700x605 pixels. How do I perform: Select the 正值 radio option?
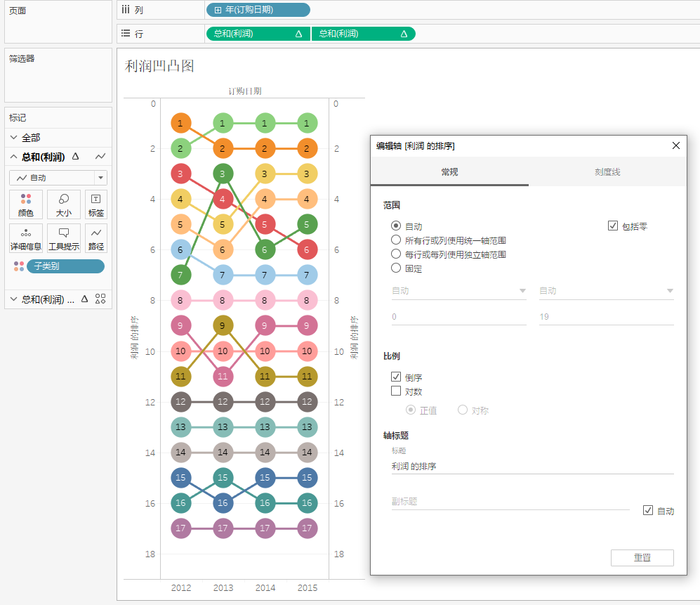coord(410,410)
